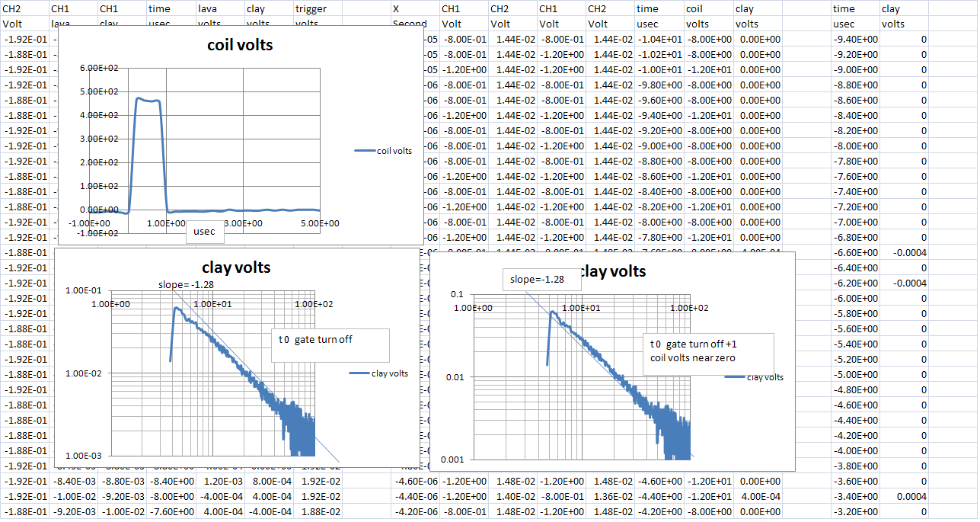
Task: Select cell with value -3.40E+00
Action: (x=856, y=496)
